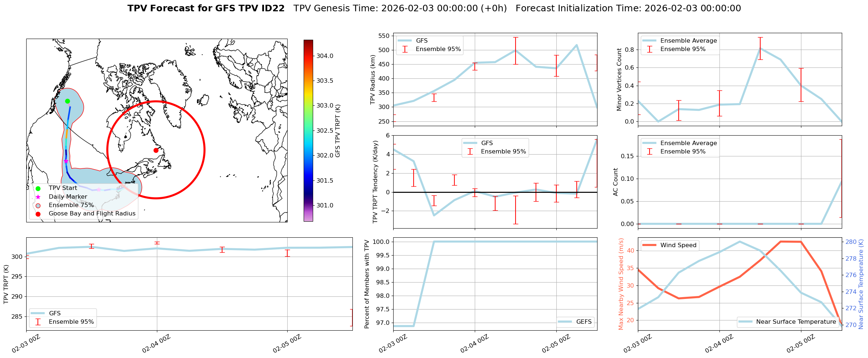Click the red Ensemble 95% error bar symbol in the TPV Radius legend
Image resolution: width=868 pixels, height=358 pixels.
click(x=405, y=49)
